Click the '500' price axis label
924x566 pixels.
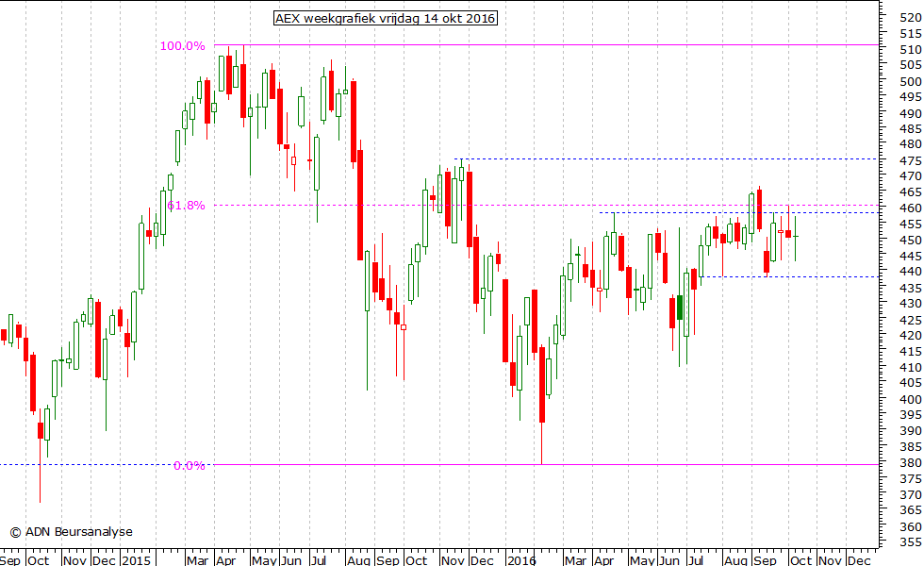click(911, 81)
